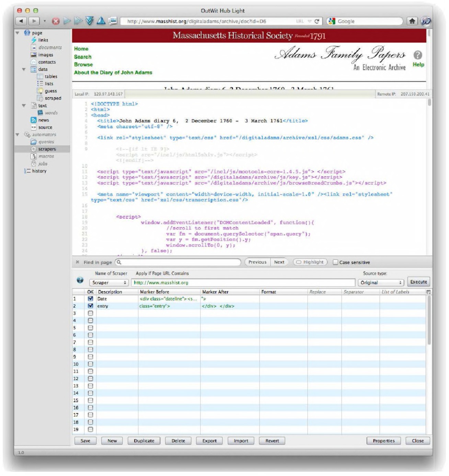Open scraper editor help globe icon
The height and width of the screenshot is (476, 449).
coord(80,280)
